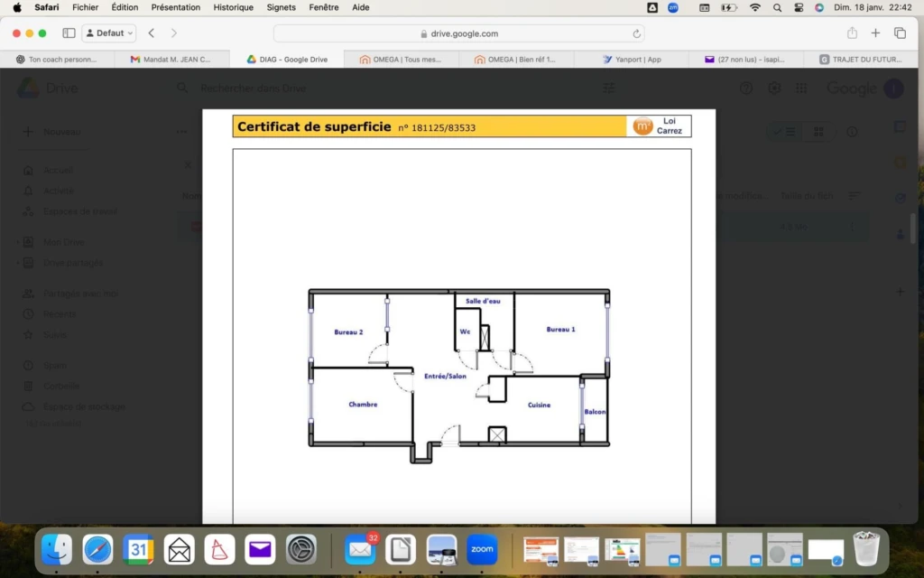Click the Drive column sort options icon

(x=854, y=196)
